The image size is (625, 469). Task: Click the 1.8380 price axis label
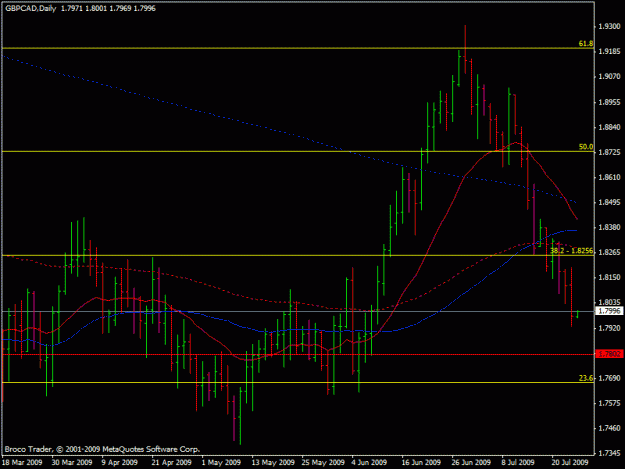tap(609, 227)
